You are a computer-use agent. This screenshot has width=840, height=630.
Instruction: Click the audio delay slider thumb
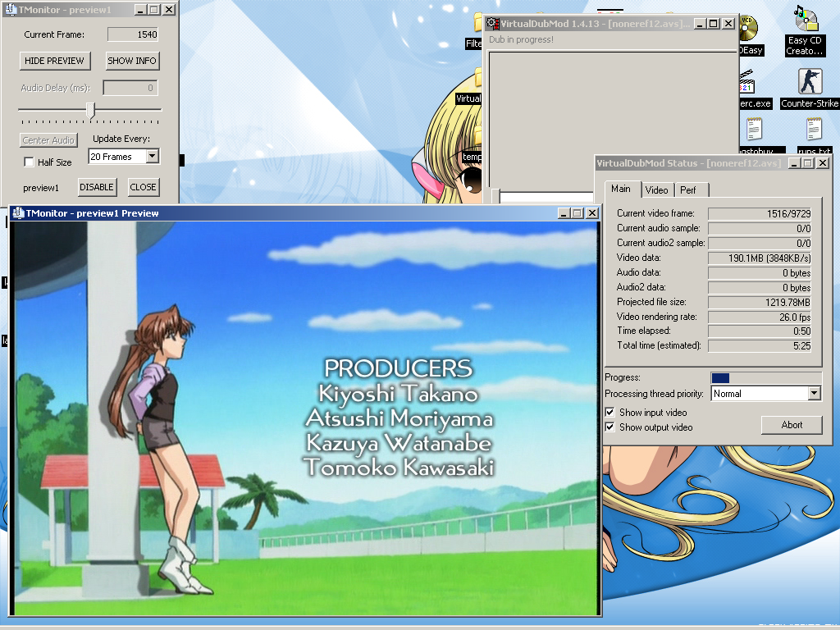90,111
